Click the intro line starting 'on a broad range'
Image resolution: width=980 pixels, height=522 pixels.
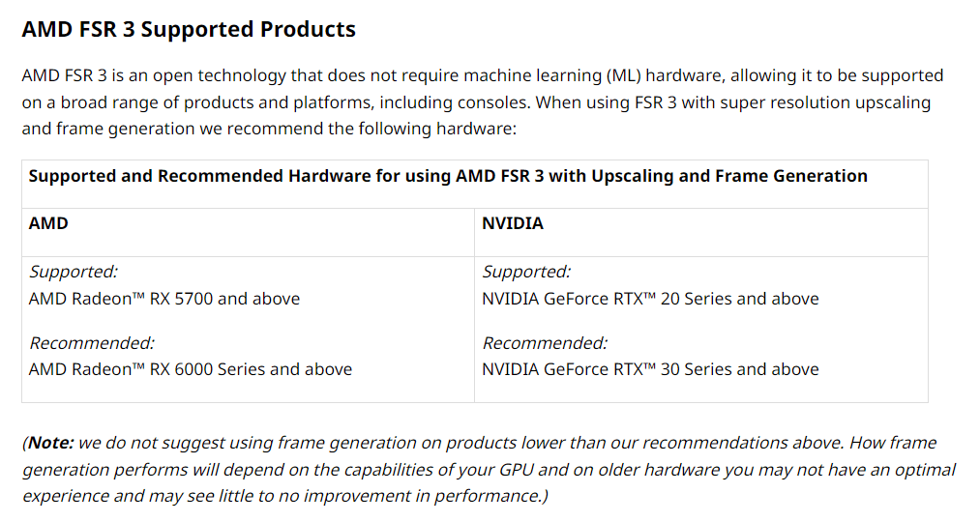(x=476, y=102)
